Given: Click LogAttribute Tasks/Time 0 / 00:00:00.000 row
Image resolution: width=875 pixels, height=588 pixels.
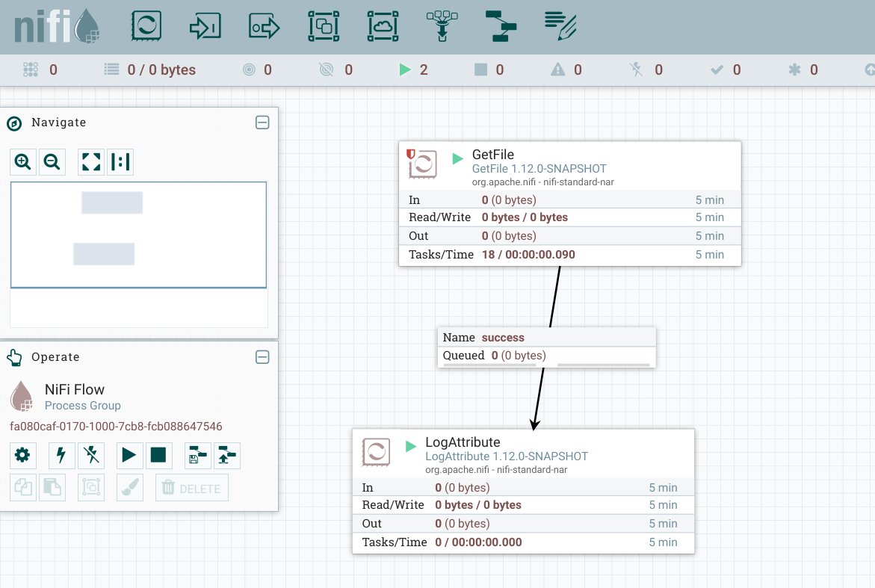Looking at the screenshot, I should click(524, 542).
